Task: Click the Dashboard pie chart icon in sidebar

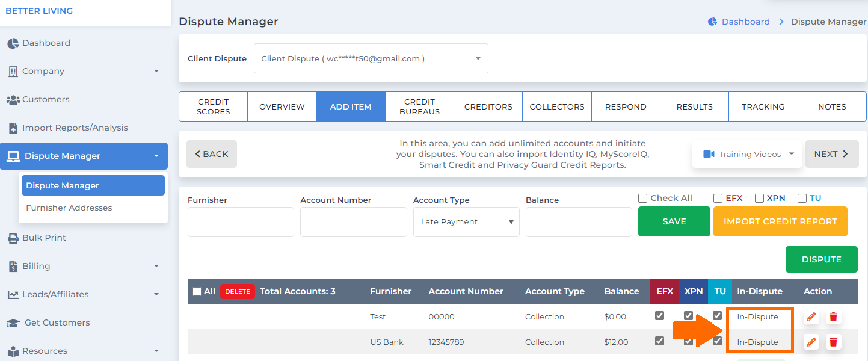Action: (13, 43)
